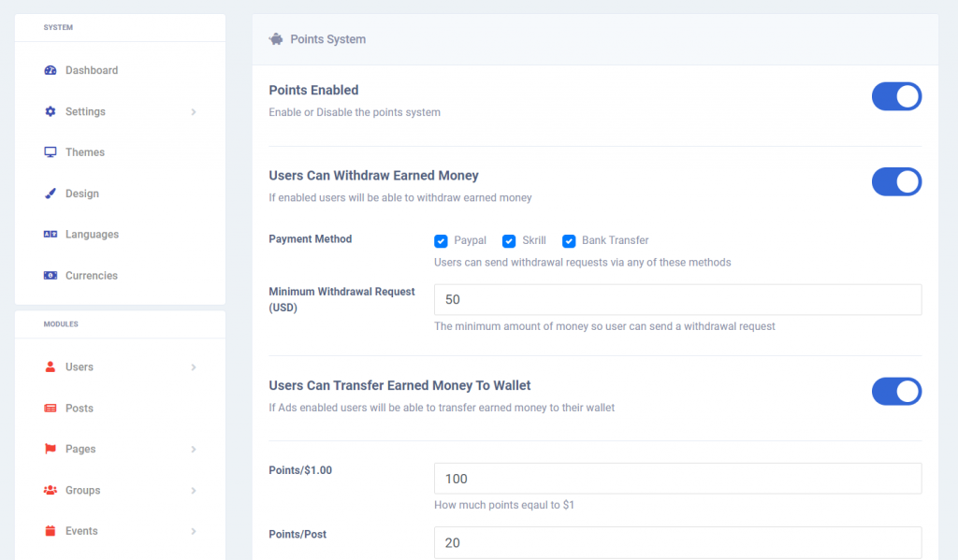Select the Themes monitor icon
Viewport: 958px width, 560px height.
(51, 152)
